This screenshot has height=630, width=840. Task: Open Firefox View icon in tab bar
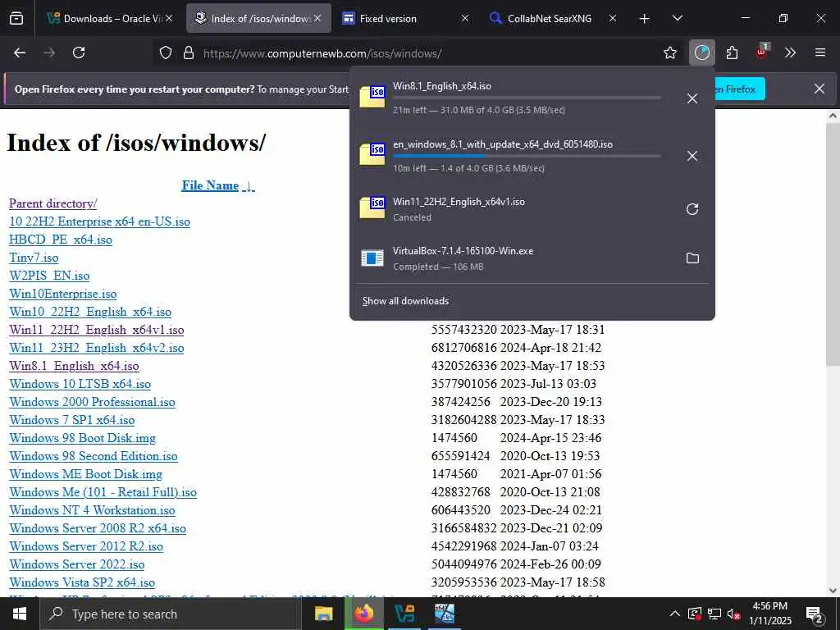point(16,18)
